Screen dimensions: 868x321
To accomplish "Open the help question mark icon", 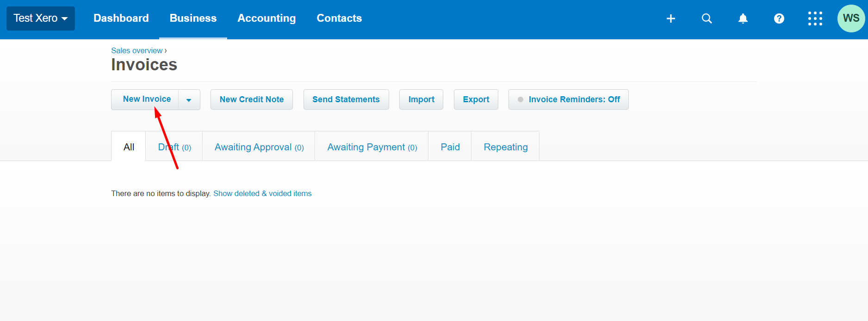I will (x=779, y=19).
